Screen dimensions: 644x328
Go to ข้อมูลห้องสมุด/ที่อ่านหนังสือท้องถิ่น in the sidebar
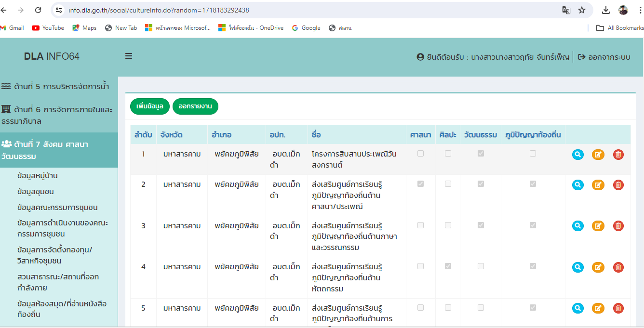[x=62, y=309]
